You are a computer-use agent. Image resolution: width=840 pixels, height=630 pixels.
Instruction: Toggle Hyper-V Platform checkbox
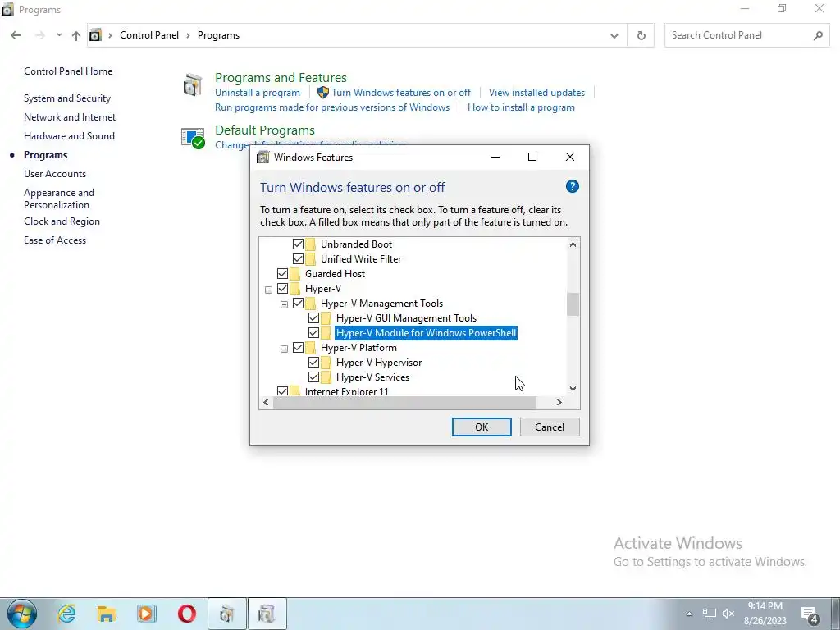(298, 348)
